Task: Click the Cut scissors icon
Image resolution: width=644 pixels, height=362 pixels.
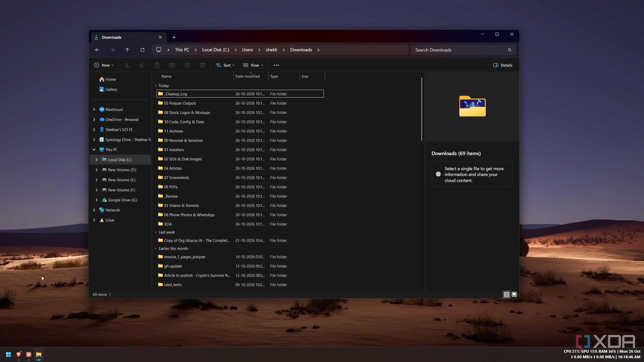Action: point(127,65)
